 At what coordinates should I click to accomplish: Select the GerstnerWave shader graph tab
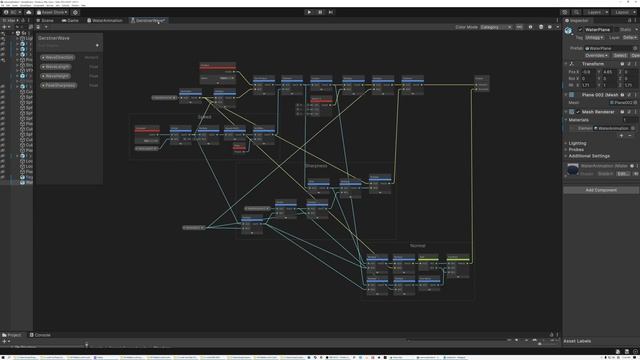click(x=148, y=20)
